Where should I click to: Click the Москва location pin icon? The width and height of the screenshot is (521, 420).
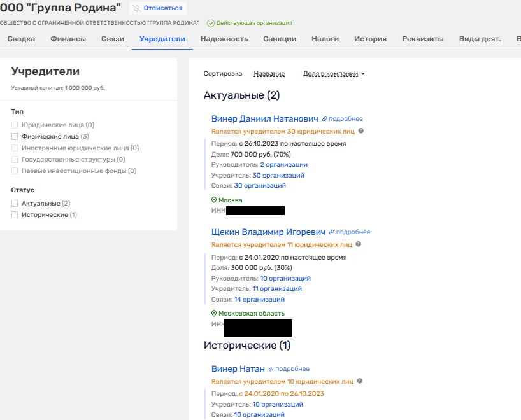coord(215,200)
